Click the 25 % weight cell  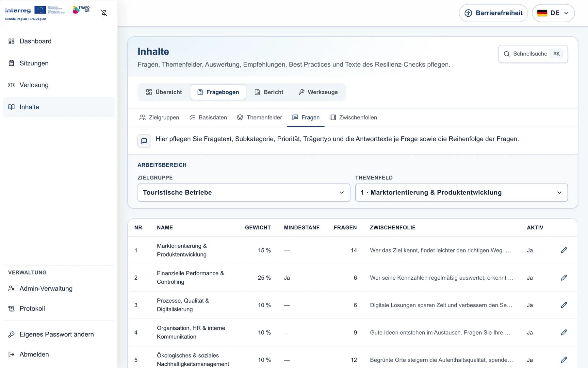264,278
